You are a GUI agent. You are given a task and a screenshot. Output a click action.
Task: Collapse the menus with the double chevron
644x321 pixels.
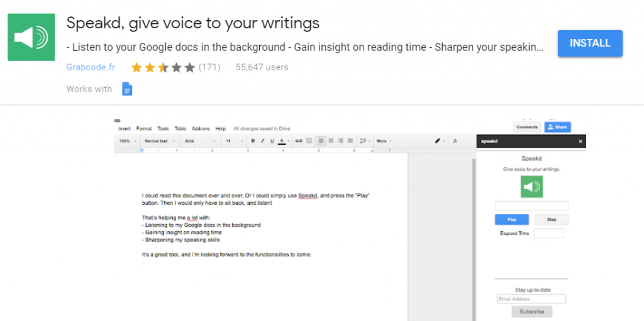click(x=455, y=141)
